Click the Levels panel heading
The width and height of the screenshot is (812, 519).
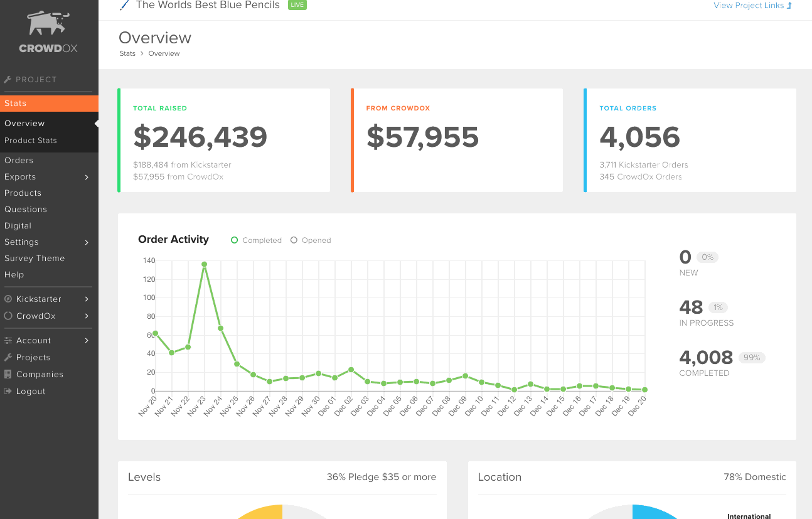pos(144,477)
